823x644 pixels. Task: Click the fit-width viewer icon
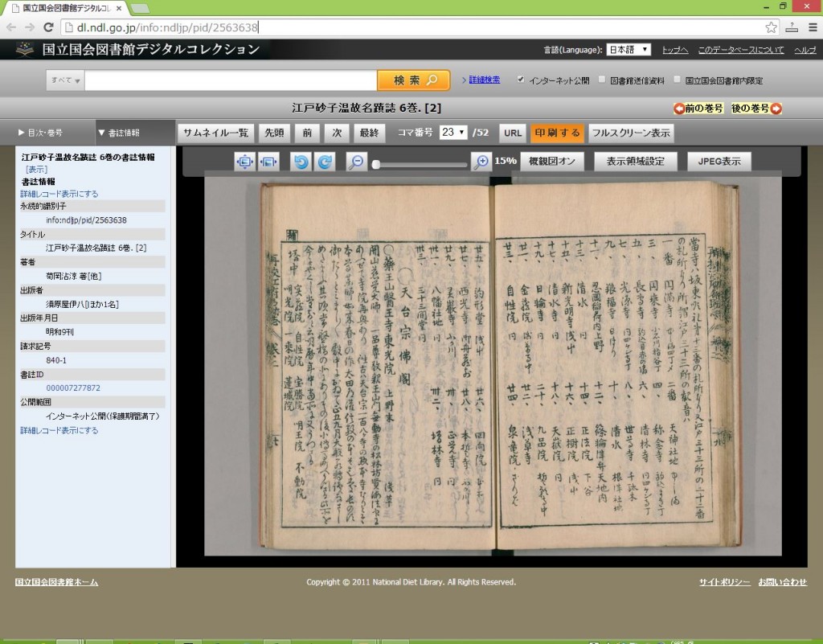[x=268, y=162]
